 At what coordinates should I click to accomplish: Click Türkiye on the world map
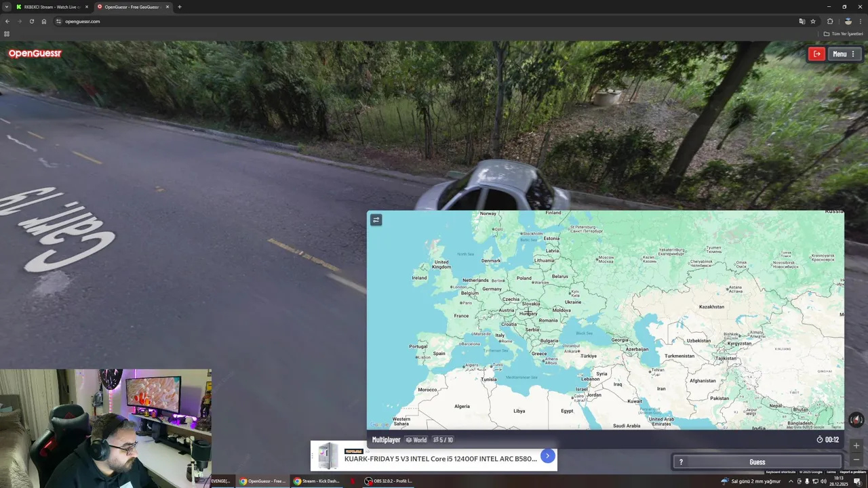pyautogui.click(x=588, y=356)
